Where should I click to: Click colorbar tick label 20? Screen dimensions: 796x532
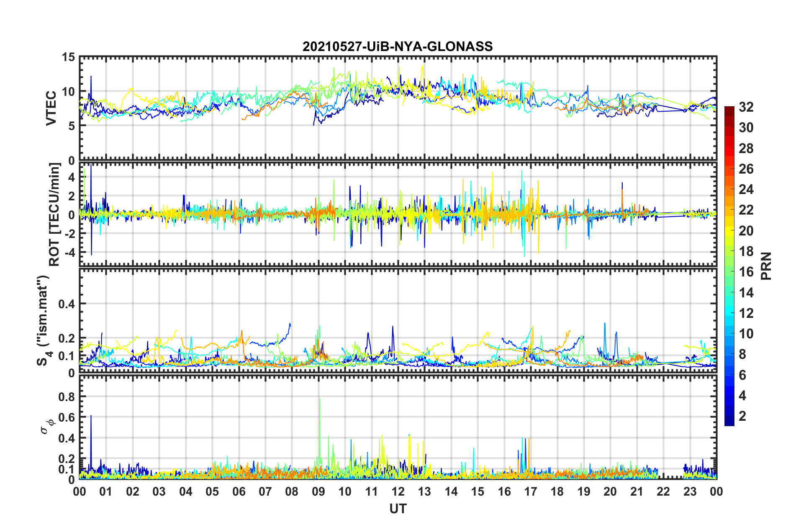point(746,231)
